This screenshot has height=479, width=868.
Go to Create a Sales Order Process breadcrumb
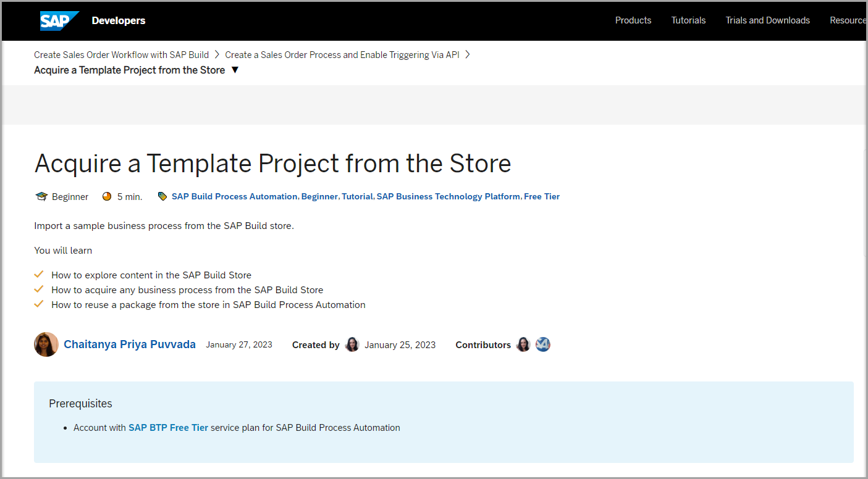342,54
